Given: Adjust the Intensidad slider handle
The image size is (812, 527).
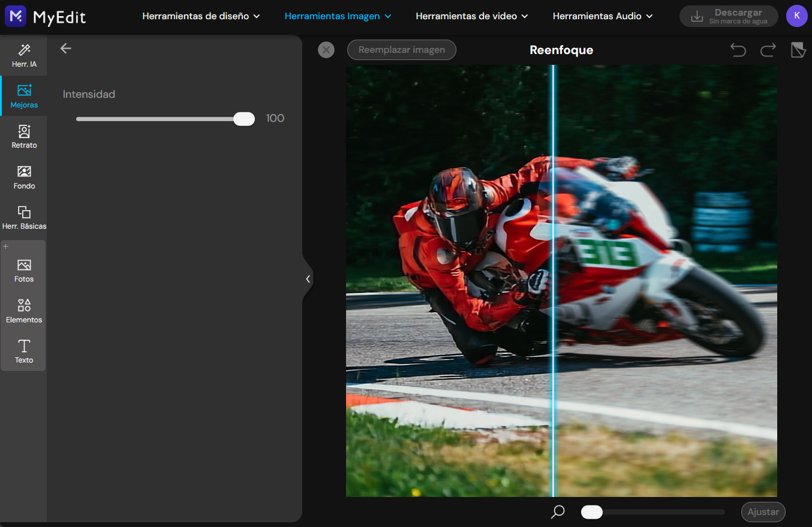Looking at the screenshot, I should point(244,118).
